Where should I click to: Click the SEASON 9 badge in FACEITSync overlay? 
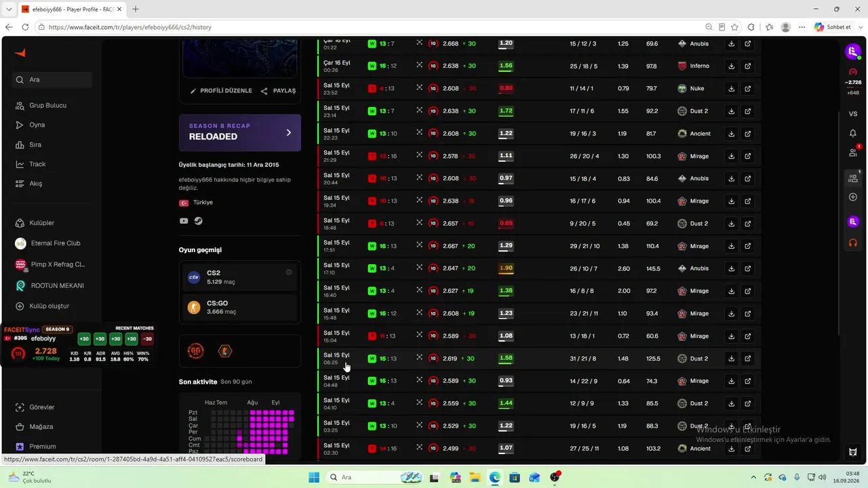tap(58, 329)
